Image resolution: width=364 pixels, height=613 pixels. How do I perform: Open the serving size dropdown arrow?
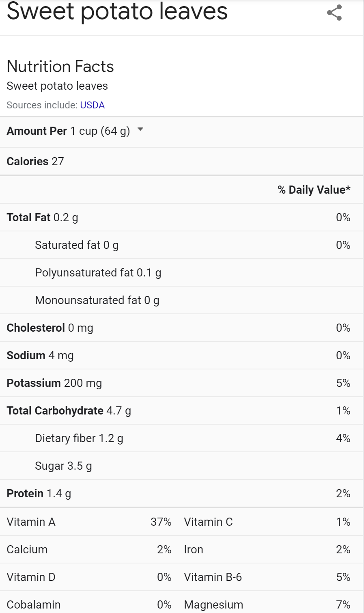(140, 130)
